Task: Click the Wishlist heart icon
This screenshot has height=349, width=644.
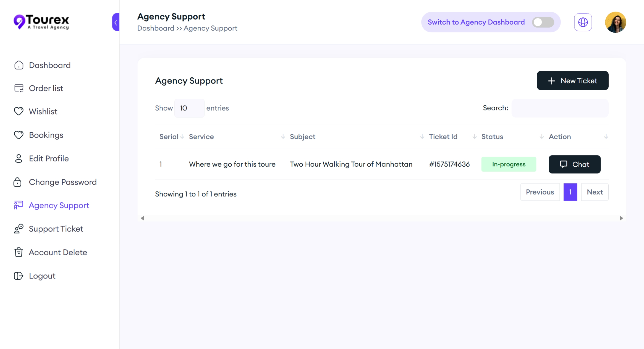Action: click(x=19, y=111)
